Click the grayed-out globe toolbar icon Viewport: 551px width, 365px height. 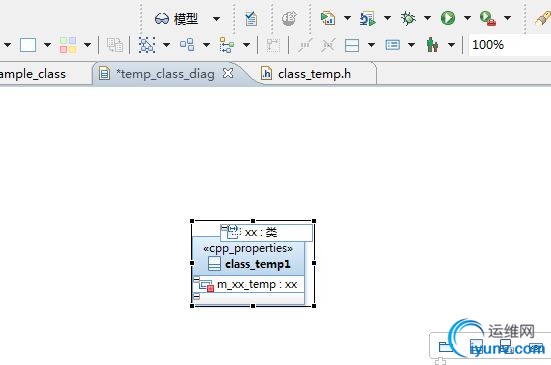coord(289,18)
